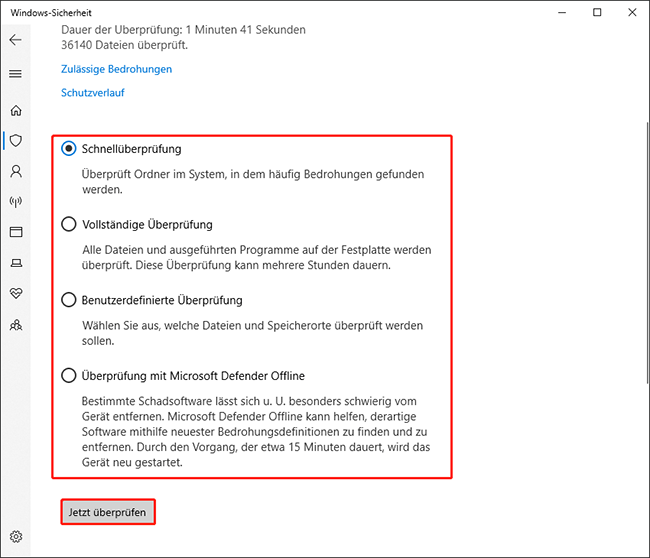
Task: Open the Schutzverlauf link
Action: click(x=92, y=93)
